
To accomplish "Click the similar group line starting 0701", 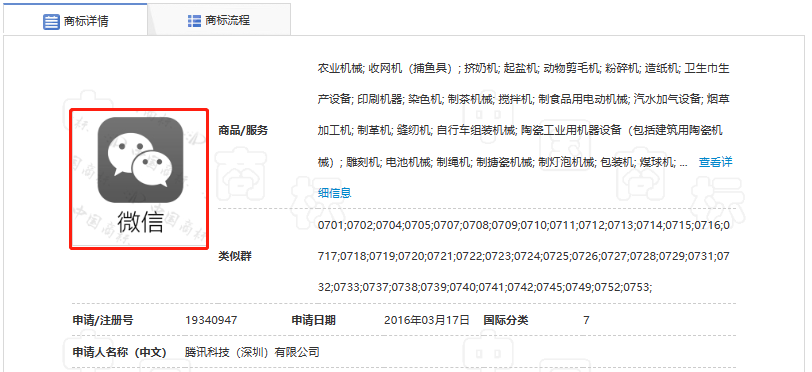I will click(x=524, y=226).
